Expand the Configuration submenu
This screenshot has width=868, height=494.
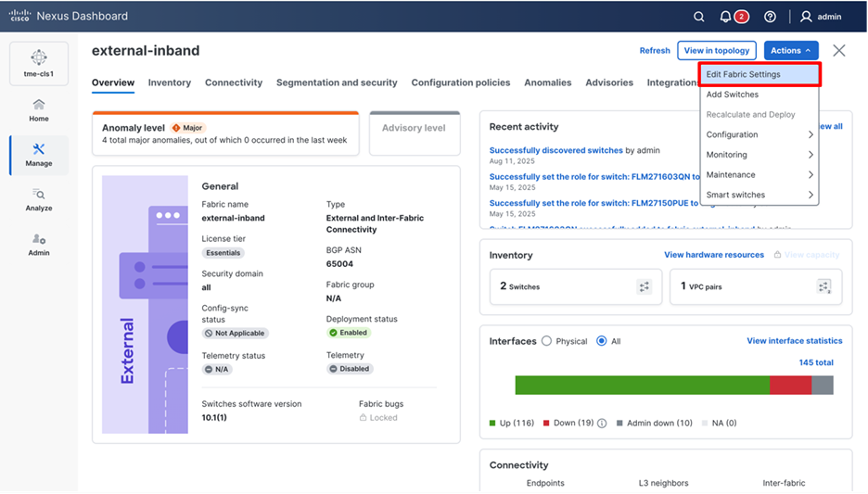point(759,134)
